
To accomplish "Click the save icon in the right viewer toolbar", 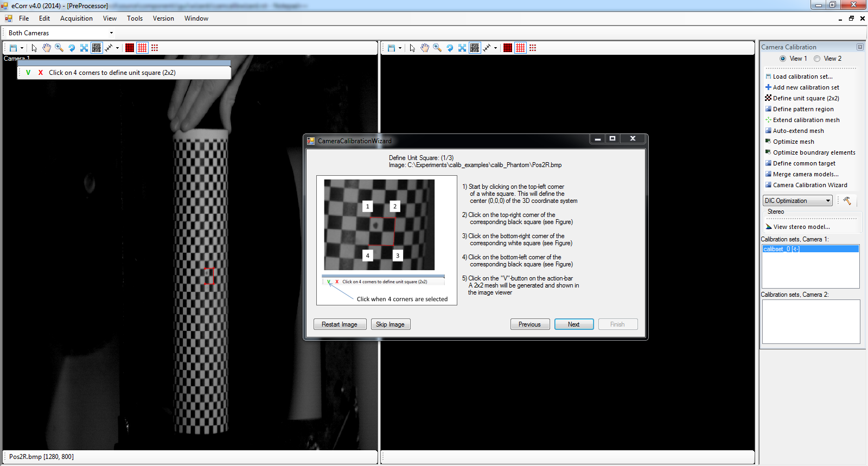I will tap(391, 48).
